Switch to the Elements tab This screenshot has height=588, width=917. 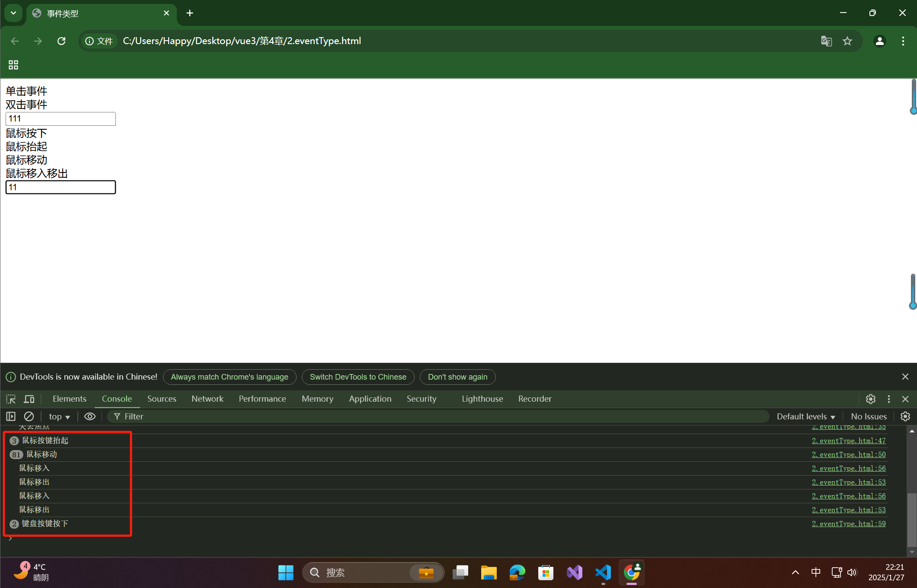[69, 399]
